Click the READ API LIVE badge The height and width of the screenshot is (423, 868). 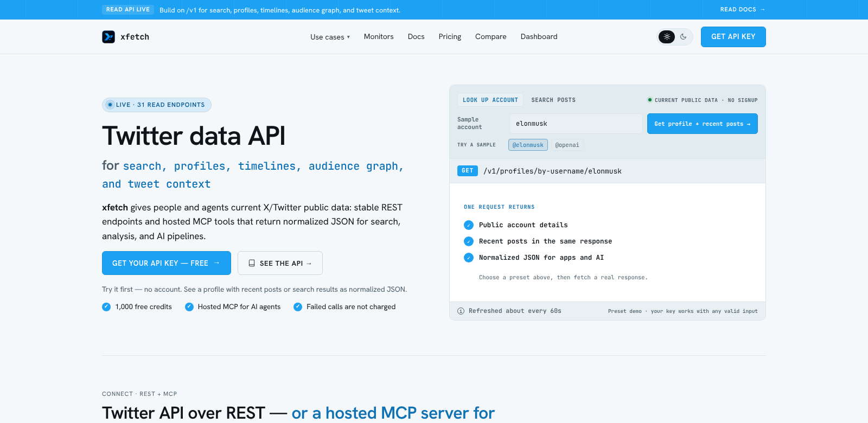[128, 10]
